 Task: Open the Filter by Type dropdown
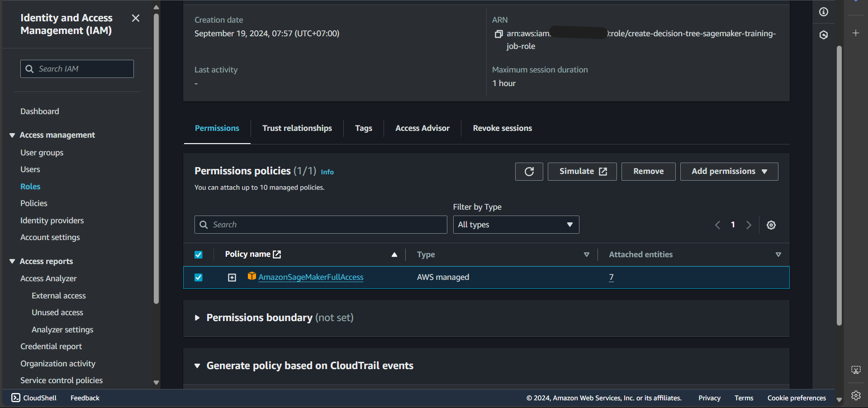516,225
